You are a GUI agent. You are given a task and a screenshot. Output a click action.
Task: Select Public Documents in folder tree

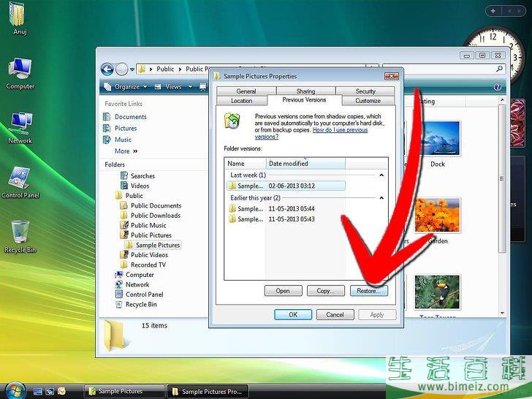click(x=151, y=205)
